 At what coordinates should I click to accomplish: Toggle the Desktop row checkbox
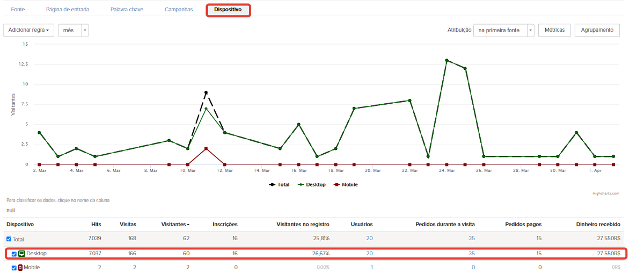[14, 254]
